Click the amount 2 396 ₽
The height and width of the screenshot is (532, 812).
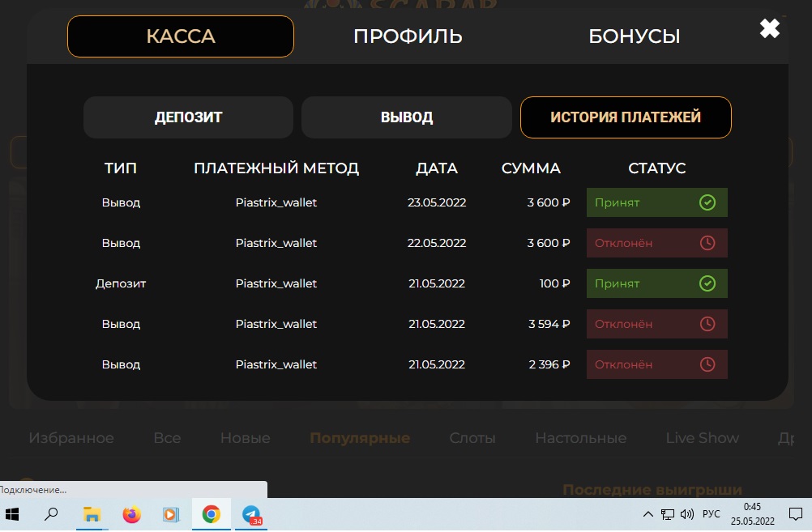549,364
